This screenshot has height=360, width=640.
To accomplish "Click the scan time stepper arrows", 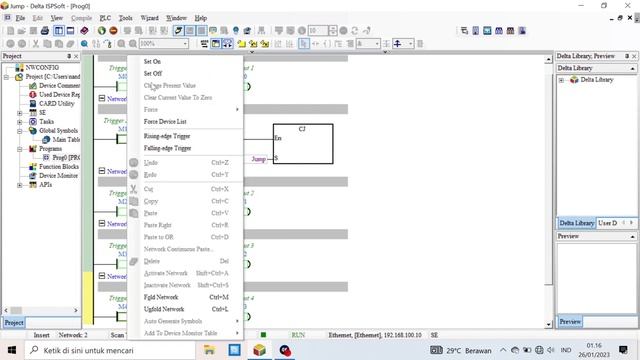I will [x=333, y=31].
